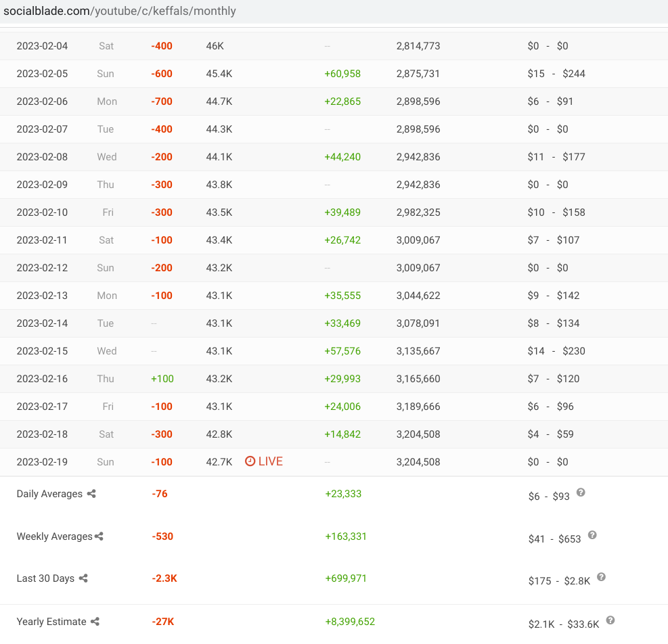Screen dimensions: 668x644
Task: Click total views 2,942,836 on 2023-02-09
Action: [x=418, y=185]
